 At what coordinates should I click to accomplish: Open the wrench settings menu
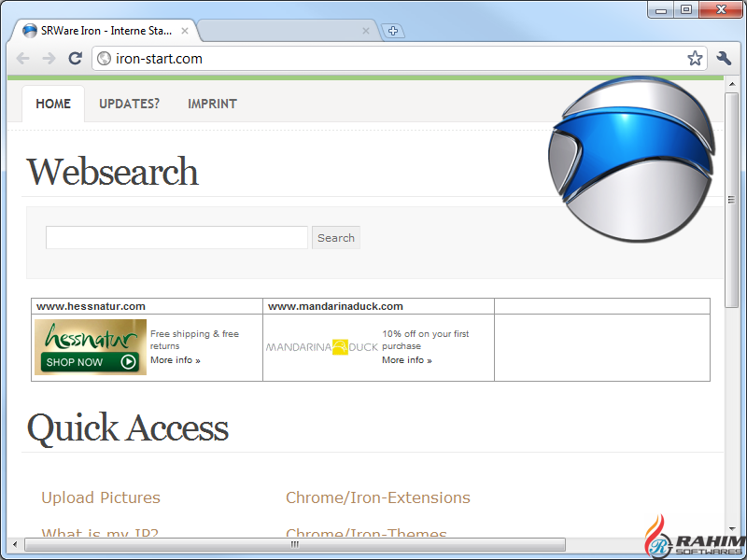[x=725, y=59]
